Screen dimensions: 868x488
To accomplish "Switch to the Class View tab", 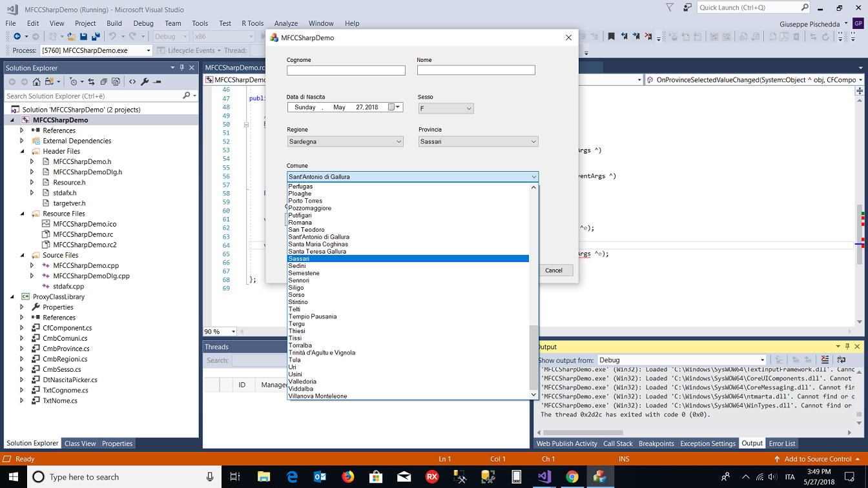I will pos(80,443).
